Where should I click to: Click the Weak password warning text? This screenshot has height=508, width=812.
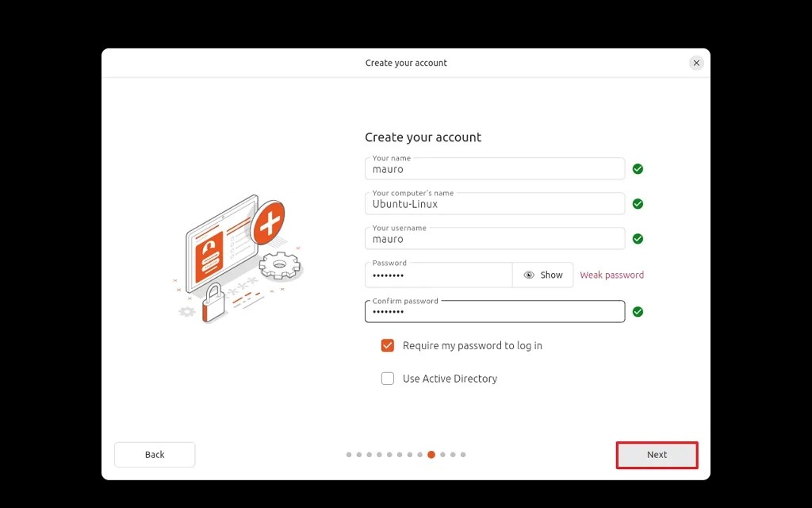611,275
